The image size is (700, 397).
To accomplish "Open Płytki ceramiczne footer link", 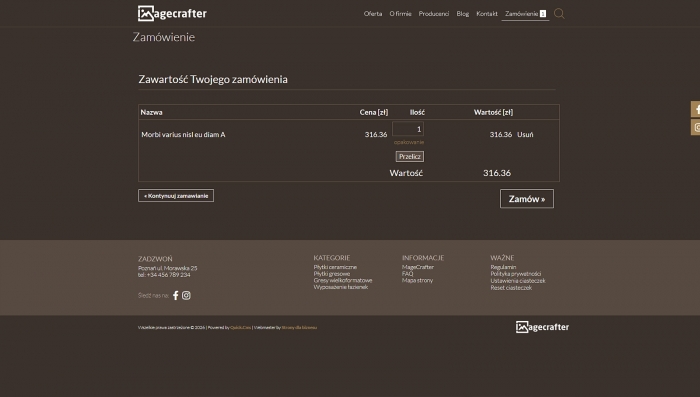I will coord(335,267).
